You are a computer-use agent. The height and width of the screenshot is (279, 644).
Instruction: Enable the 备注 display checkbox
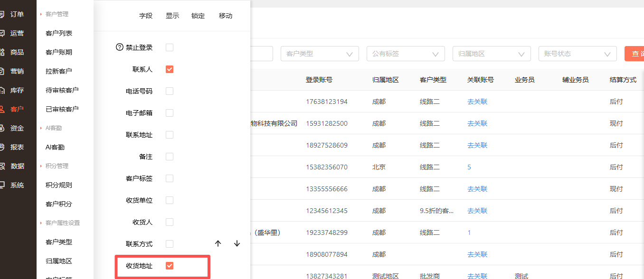tap(170, 157)
